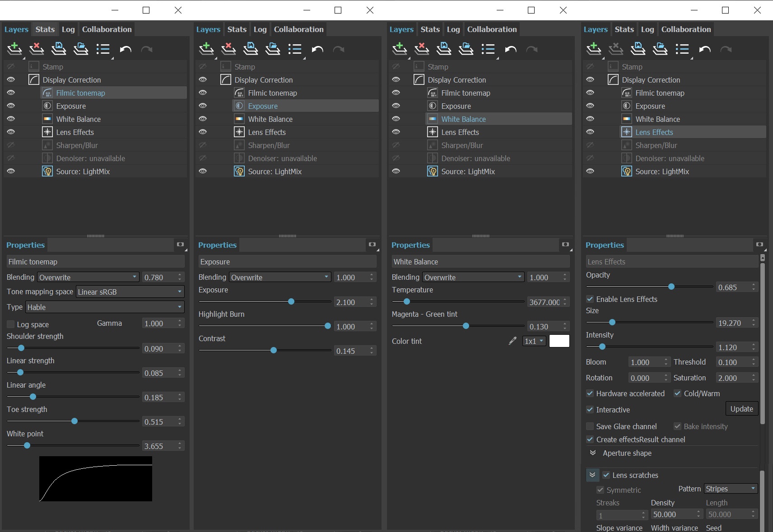
Task: Toggle Interactive checkbox
Action: click(590, 410)
